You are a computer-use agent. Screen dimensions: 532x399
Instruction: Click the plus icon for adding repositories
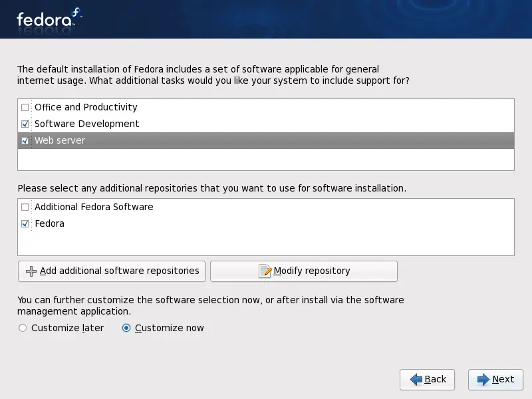pyautogui.click(x=31, y=271)
